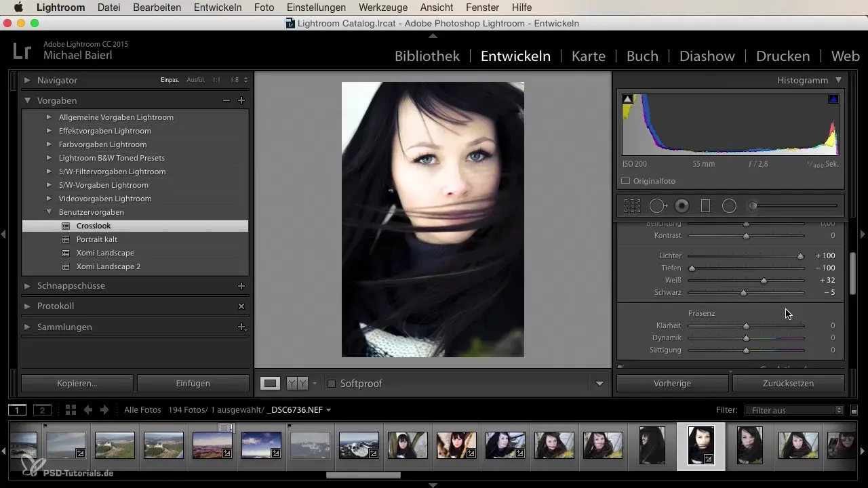Toggle shadow clipping indicator in histogram
868x488 pixels.
627,99
